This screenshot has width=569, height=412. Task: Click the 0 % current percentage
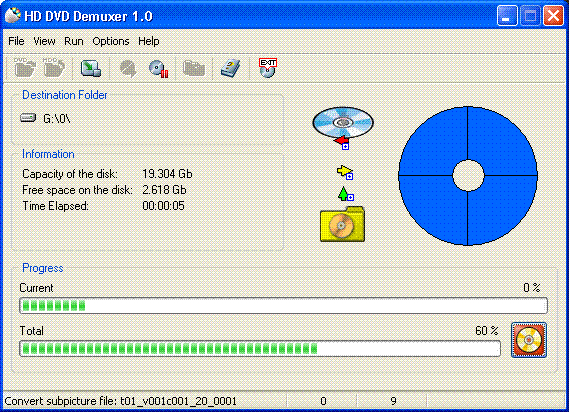[x=532, y=287]
